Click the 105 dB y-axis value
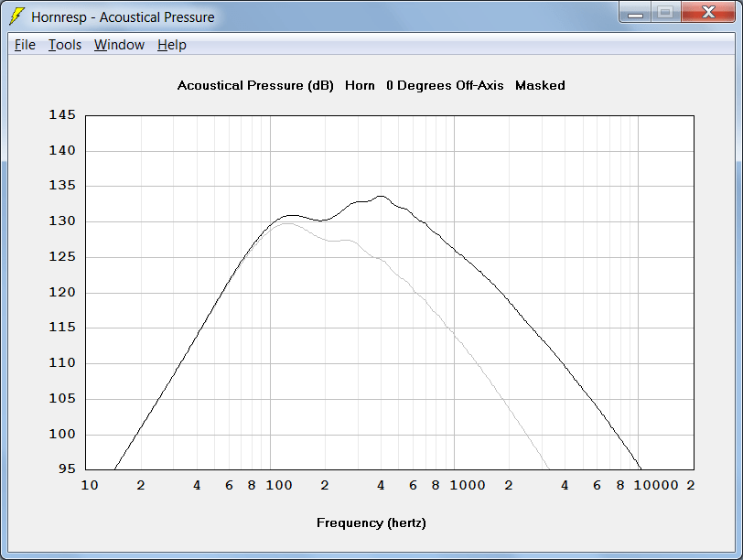 [62, 398]
